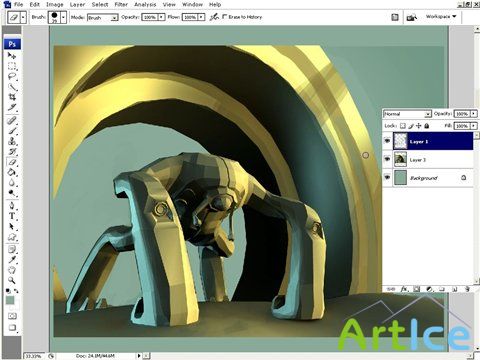Image resolution: width=480 pixels, height=360 pixels.
Task: Change screen mode from toolbox
Action: [12, 327]
